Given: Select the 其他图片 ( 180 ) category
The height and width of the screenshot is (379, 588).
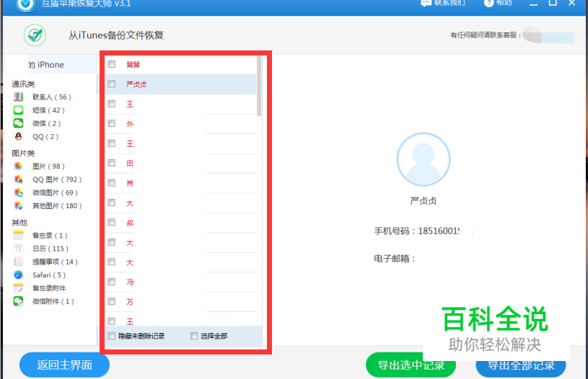Looking at the screenshot, I should (57, 205).
